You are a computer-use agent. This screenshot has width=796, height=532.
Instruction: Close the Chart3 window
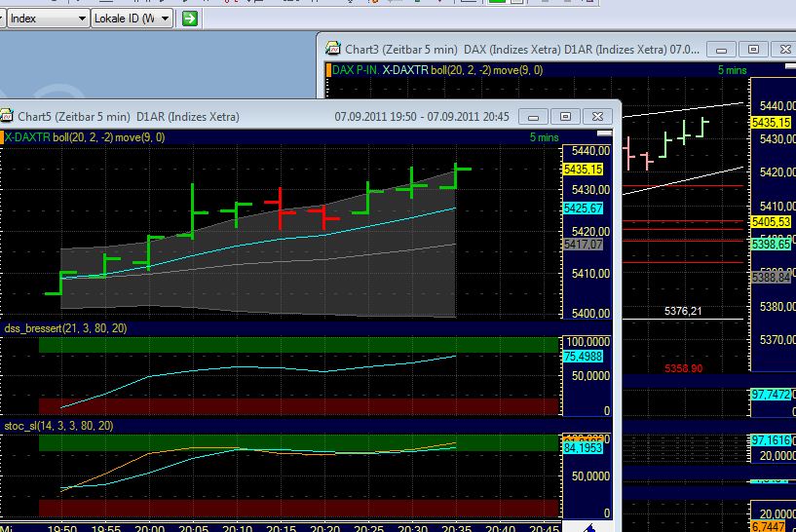point(784,50)
